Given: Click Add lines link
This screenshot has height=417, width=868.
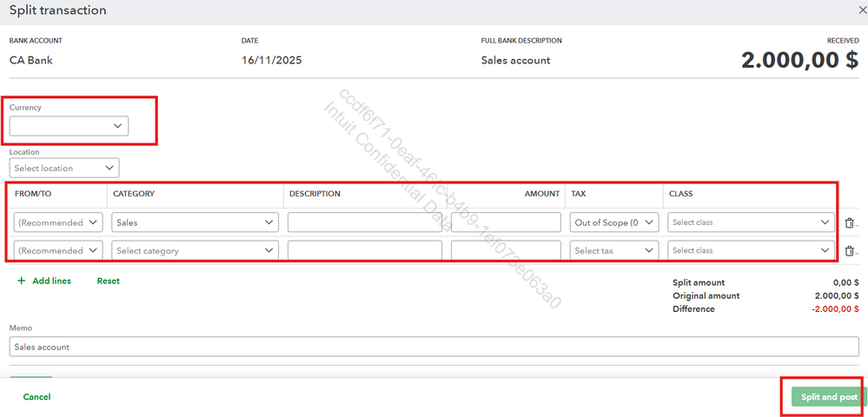Looking at the screenshot, I should [x=51, y=281].
